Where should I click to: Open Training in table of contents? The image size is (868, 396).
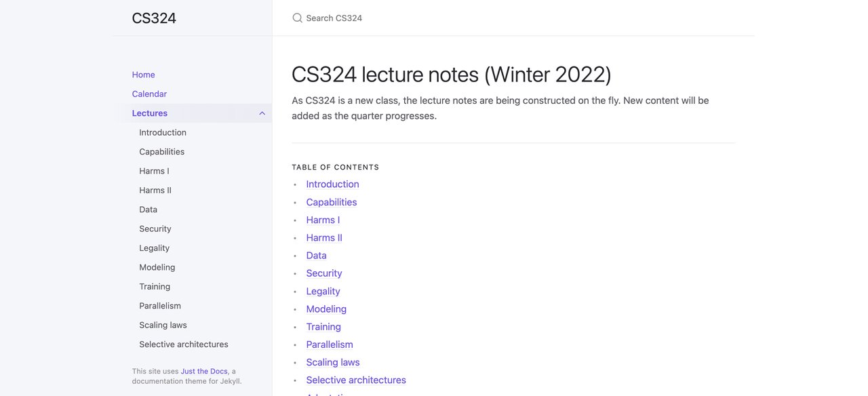click(x=323, y=327)
